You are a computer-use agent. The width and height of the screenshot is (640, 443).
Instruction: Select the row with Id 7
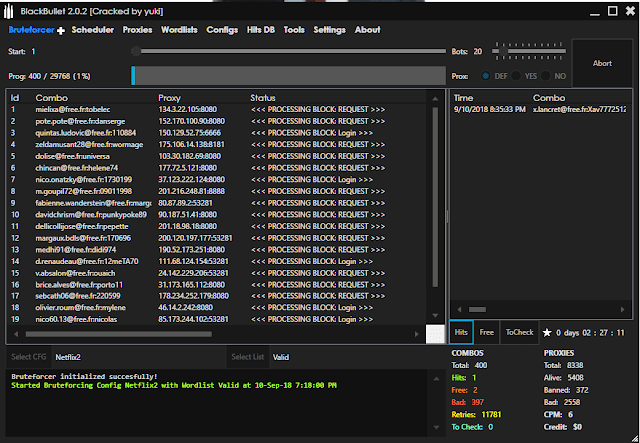[x=216, y=180]
